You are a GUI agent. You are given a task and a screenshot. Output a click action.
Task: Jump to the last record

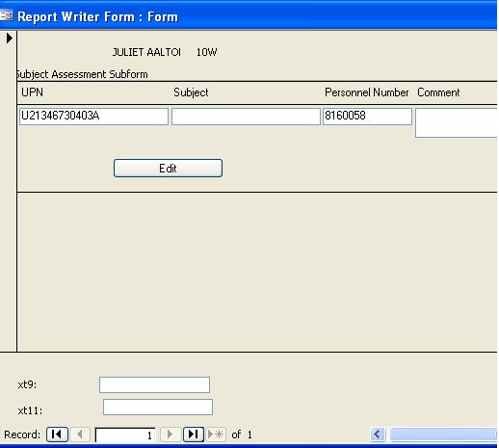[x=194, y=435]
